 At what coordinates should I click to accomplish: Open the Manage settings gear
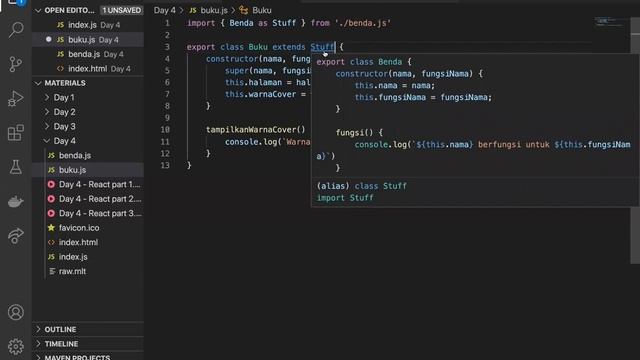click(x=16, y=347)
